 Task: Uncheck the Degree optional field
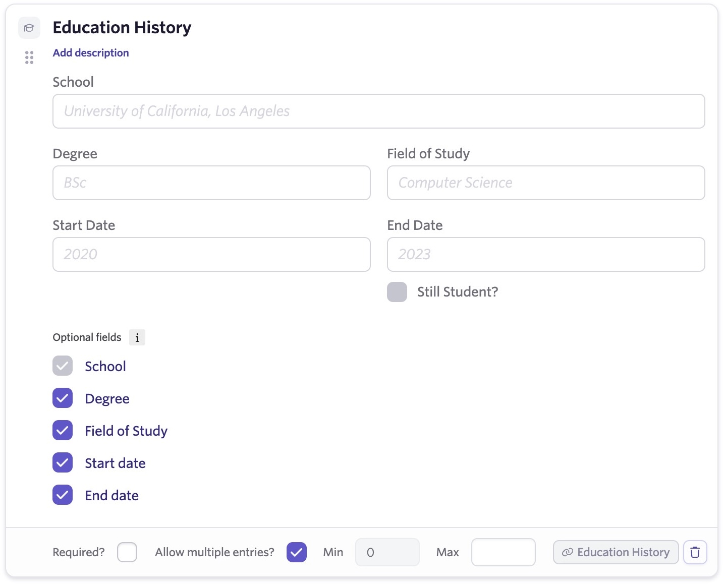tap(63, 398)
